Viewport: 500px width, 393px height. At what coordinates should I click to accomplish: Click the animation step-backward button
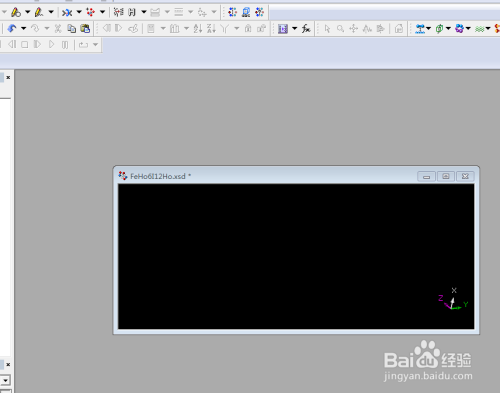tap(12, 44)
